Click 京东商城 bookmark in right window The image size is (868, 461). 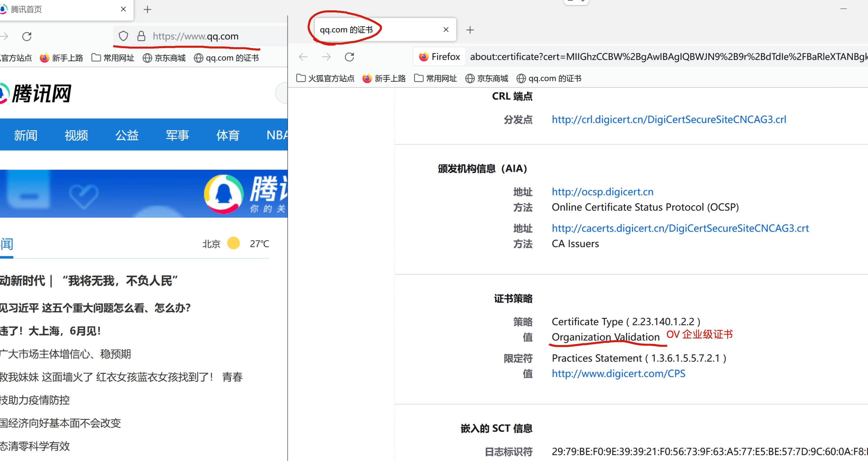487,78
